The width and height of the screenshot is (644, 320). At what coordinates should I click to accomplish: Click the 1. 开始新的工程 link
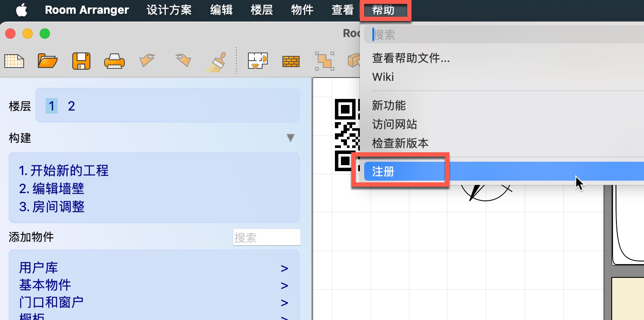click(x=64, y=171)
